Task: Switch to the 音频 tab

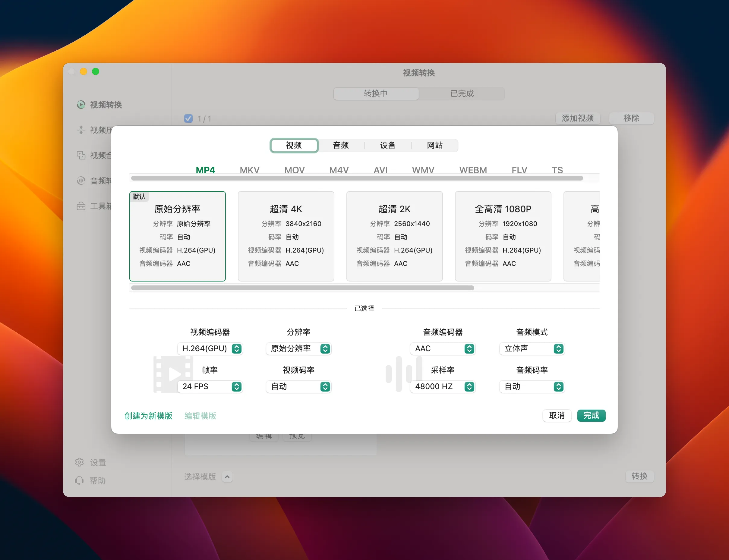Action: click(x=340, y=145)
